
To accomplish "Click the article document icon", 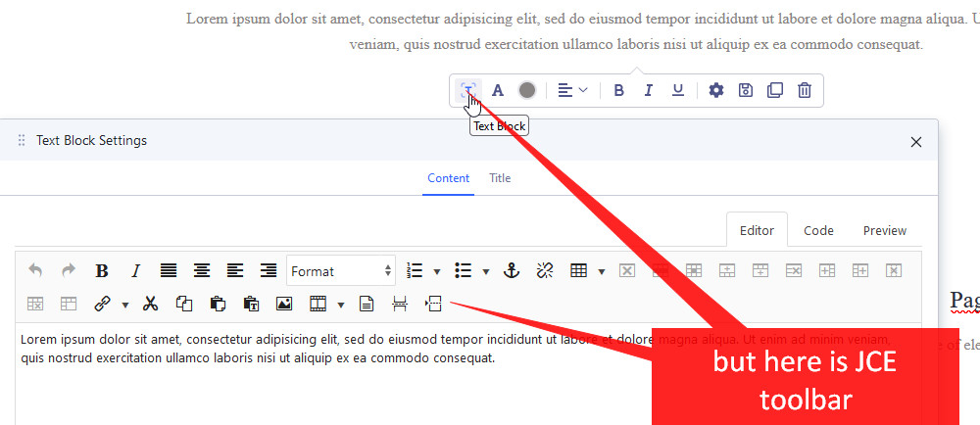I will (367, 304).
